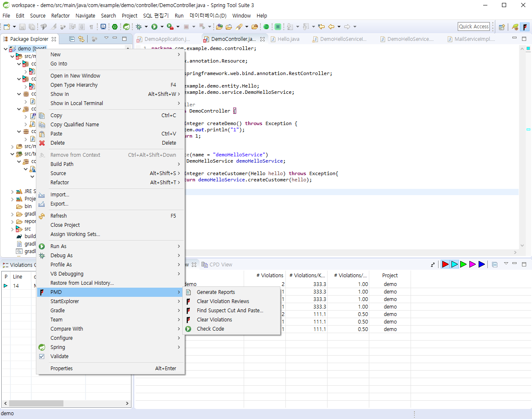Open the Boot Dashboard power icon
This screenshot has width=532, height=419.
coord(115,27)
